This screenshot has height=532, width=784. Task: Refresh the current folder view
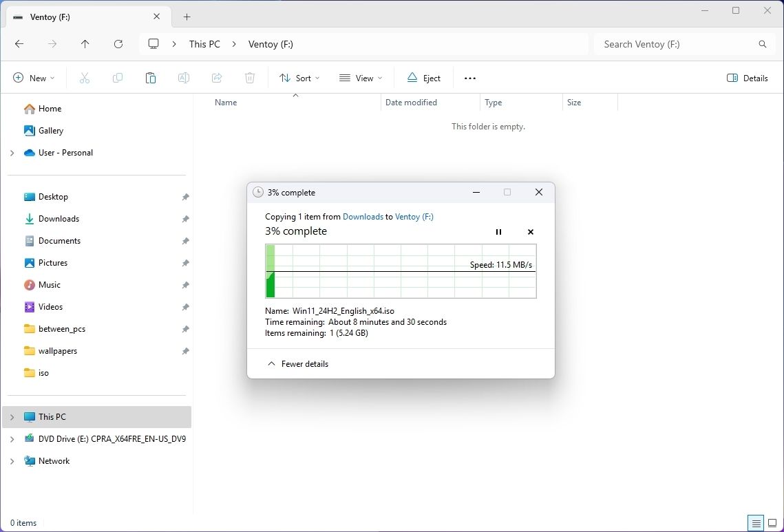tap(118, 43)
